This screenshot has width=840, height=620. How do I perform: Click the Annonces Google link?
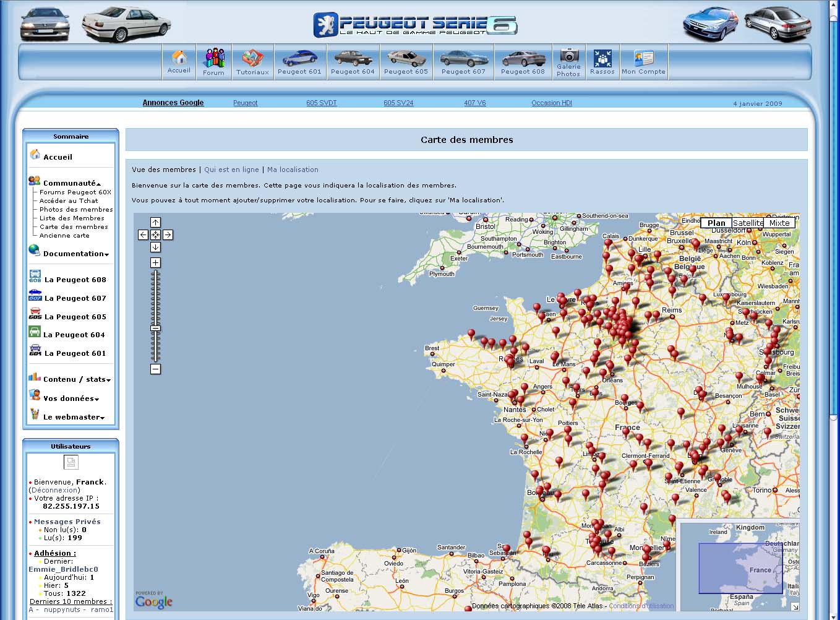pyautogui.click(x=173, y=103)
